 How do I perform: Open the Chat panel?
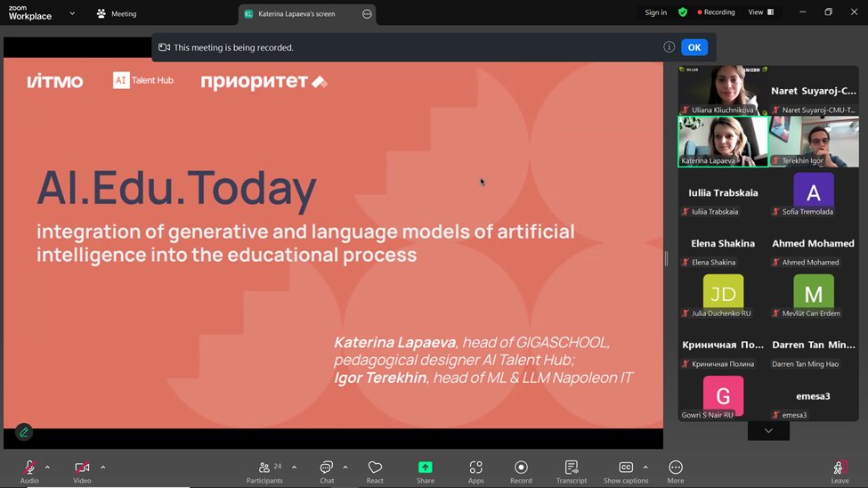[327, 472]
